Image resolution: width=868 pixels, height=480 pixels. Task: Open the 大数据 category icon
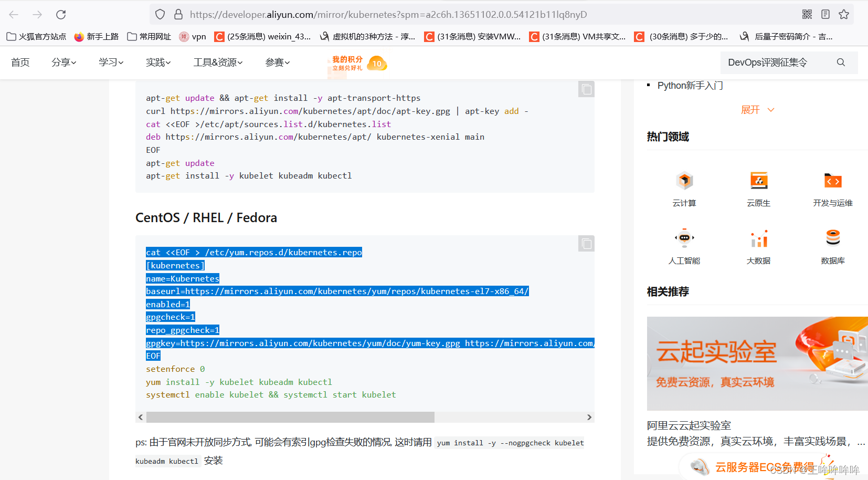(x=759, y=238)
